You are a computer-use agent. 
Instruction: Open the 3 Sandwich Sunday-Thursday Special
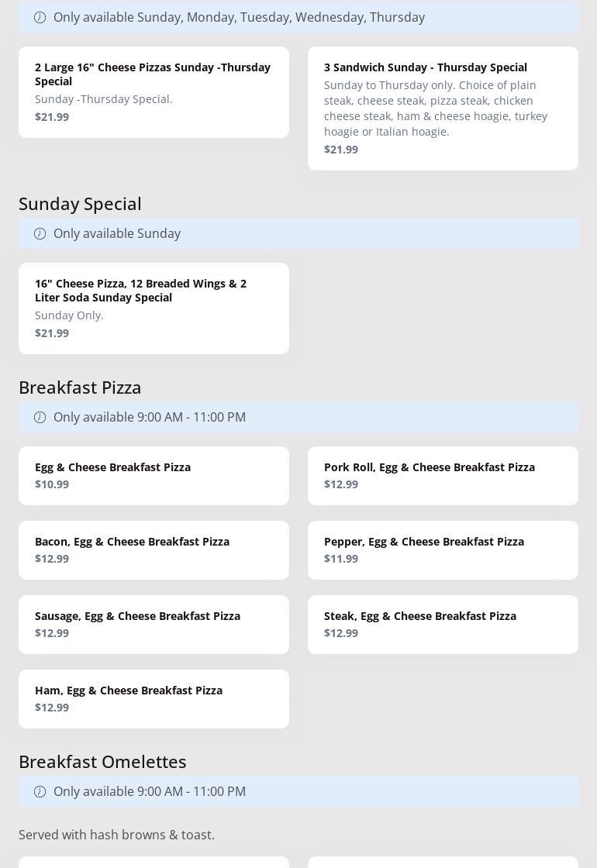[443, 108]
